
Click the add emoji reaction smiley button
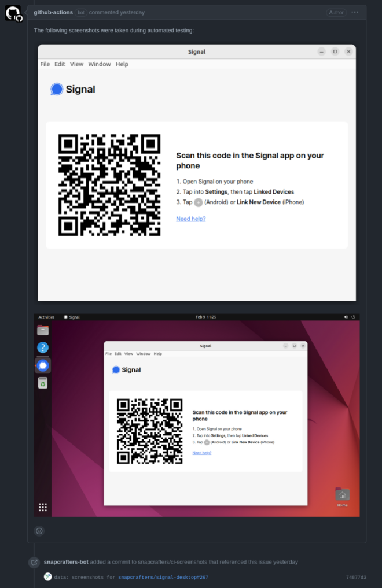click(39, 531)
